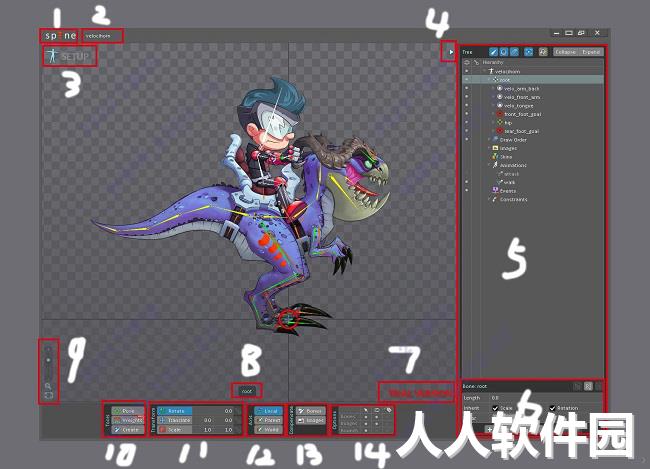650x469 pixels.
Task: Toggle the bones filter icon in Tree toolbar
Action: point(493,52)
